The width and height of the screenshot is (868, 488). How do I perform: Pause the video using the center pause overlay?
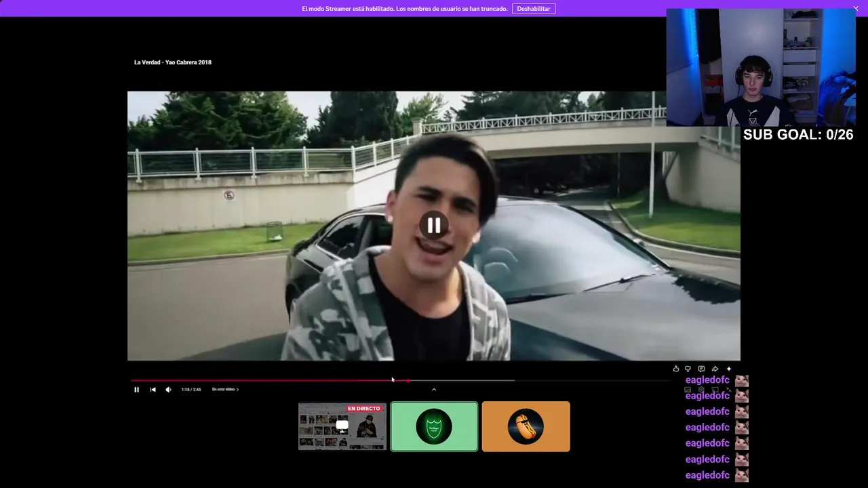pyautogui.click(x=434, y=225)
